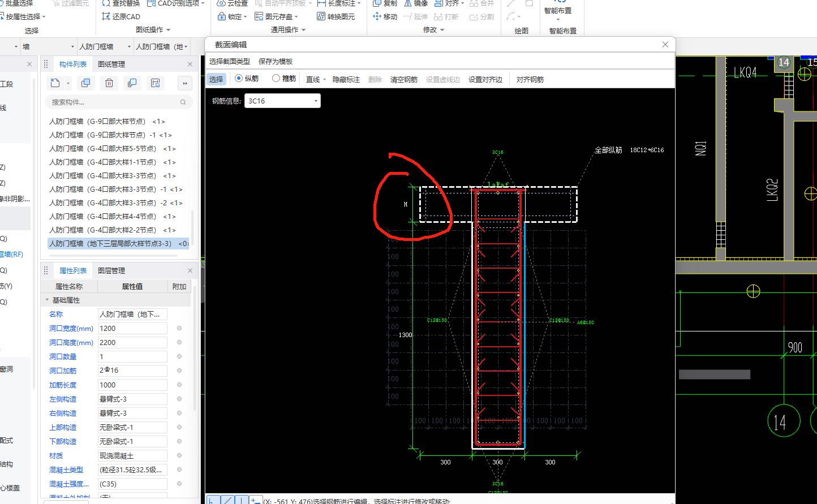817x504 pixels.
Task: Collapse the 基础属性 group
Action: coord(48,300)
